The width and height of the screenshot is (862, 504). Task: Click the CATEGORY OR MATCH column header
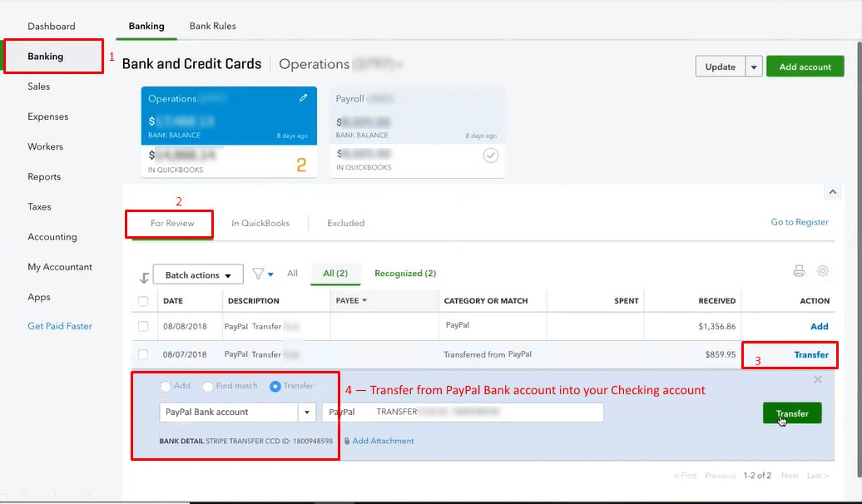click(485, 300)
